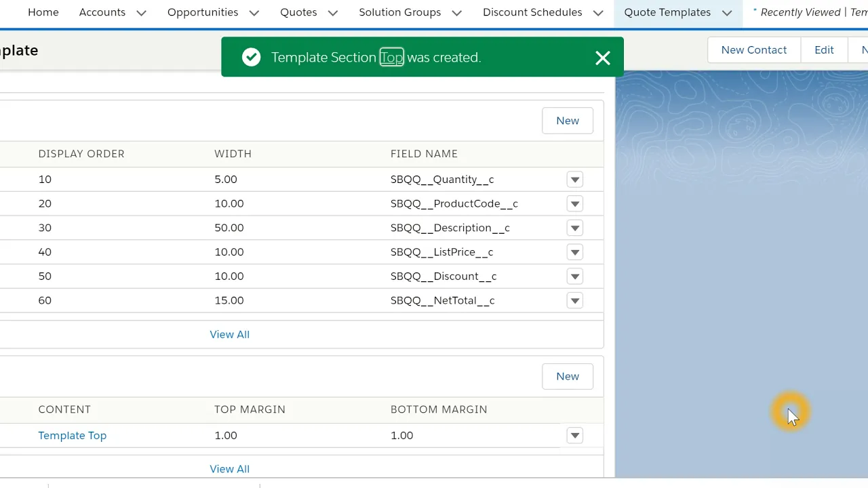Click the SBQQ__Discount__c field name cell
Image resolution: width=868 pixels, height=488 pixels.
click(443, 277)
